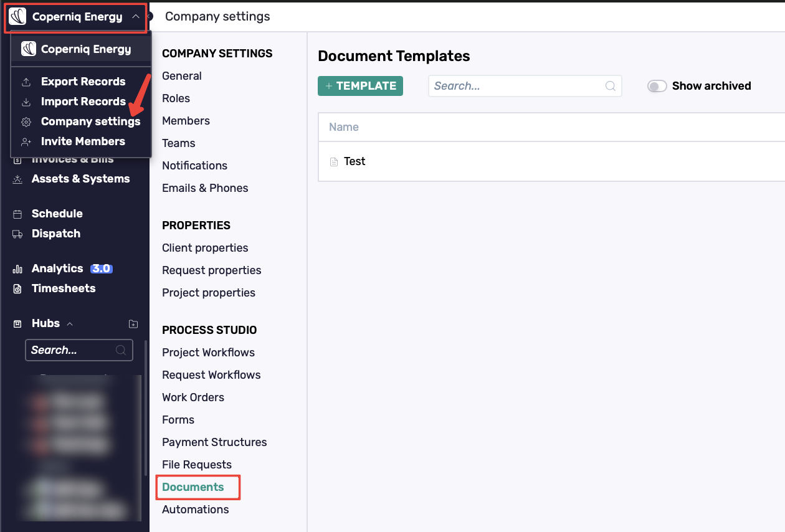Click the add folder icon beside Hubs
This screenshot has width=785, height=532.
click(x=133, y=323)
